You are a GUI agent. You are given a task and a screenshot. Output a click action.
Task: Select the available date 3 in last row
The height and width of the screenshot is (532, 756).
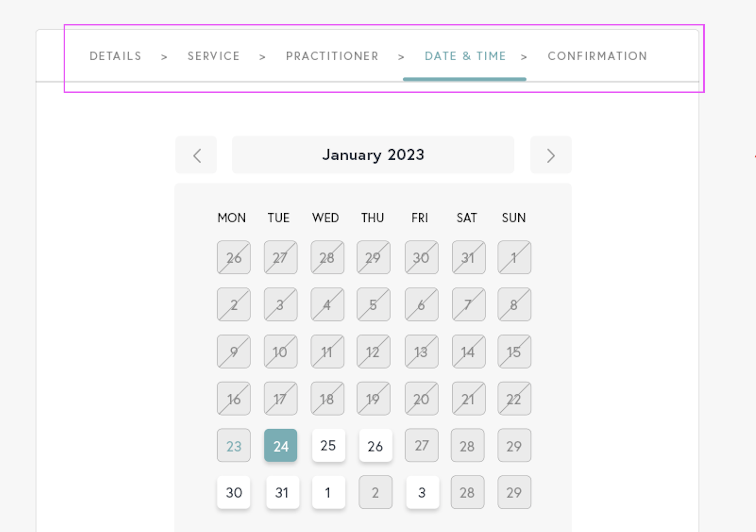coord(422,492)
